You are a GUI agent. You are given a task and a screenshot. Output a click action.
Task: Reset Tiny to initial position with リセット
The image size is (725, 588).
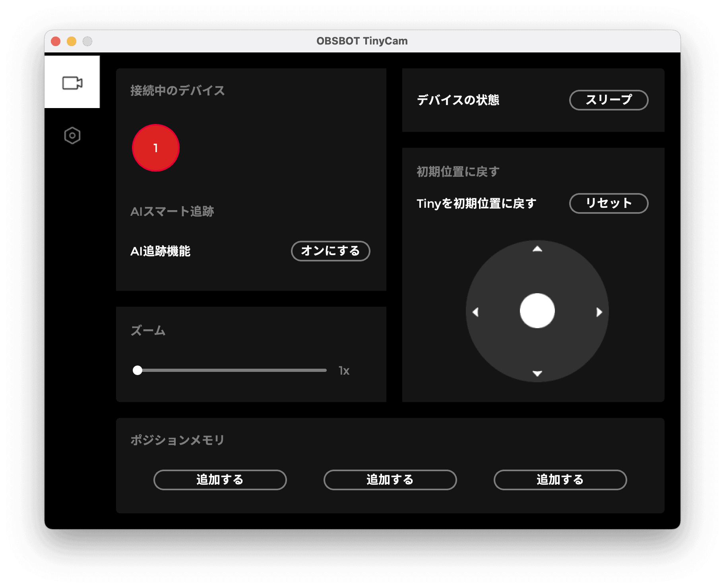point(608,203)
